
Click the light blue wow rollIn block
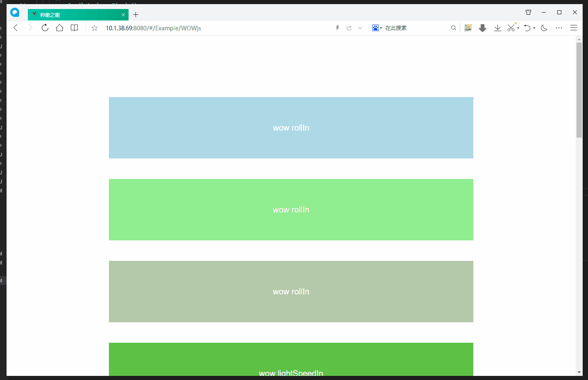point(291,128)
